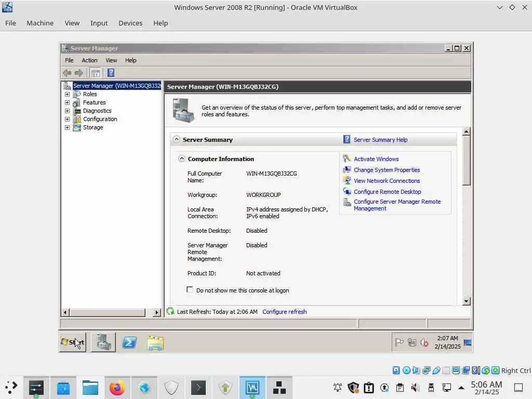Click the Show Desktop icon beside guest clock
The image size is (532, 399).
tap(468, 343)
